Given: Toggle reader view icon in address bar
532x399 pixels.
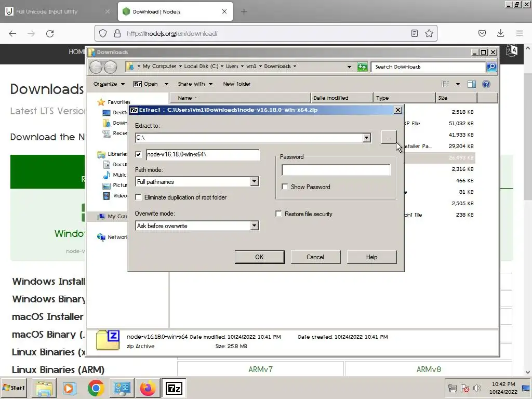Looking at the screenshot, I should click(x=414, y=33).
